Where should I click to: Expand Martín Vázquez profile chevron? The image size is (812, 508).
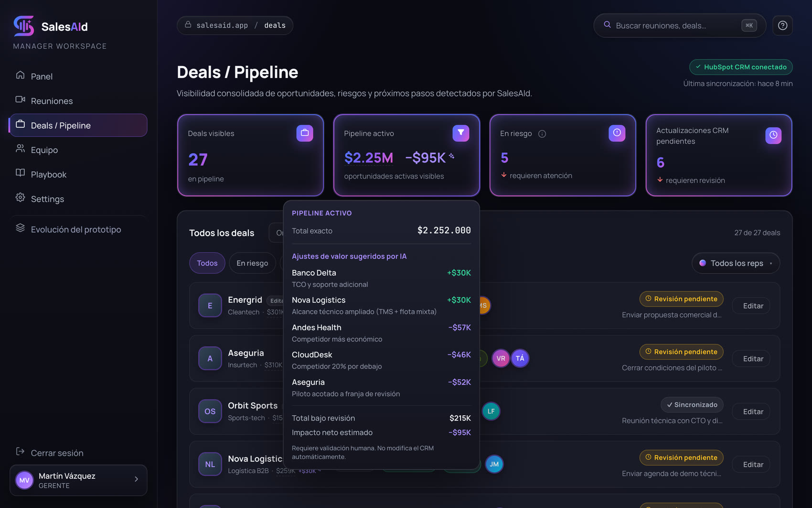(x=136, y=479)
